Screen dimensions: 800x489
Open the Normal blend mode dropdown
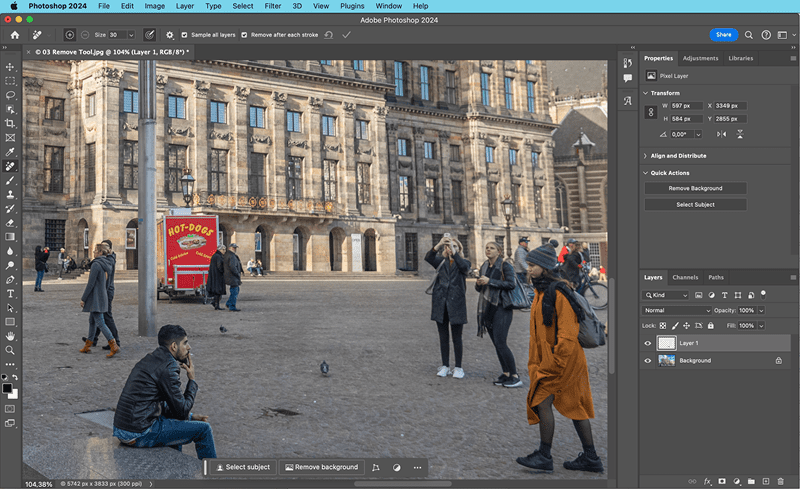pos(676,310)
